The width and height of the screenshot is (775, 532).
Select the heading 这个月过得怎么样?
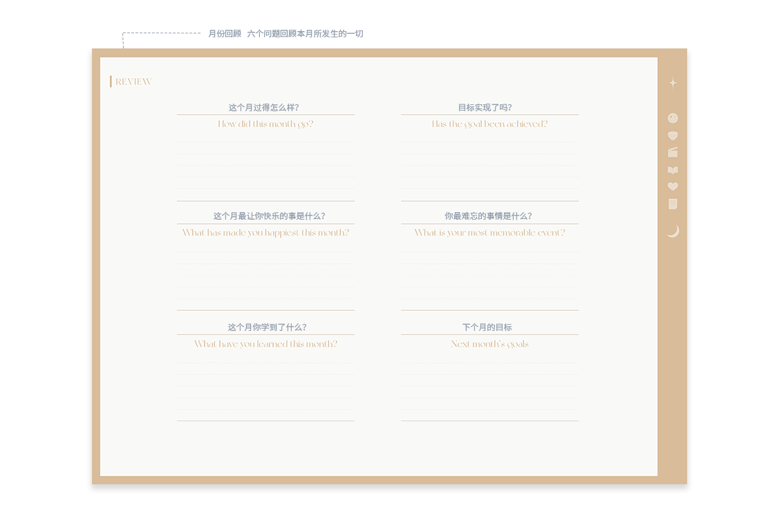pos(263,108)
